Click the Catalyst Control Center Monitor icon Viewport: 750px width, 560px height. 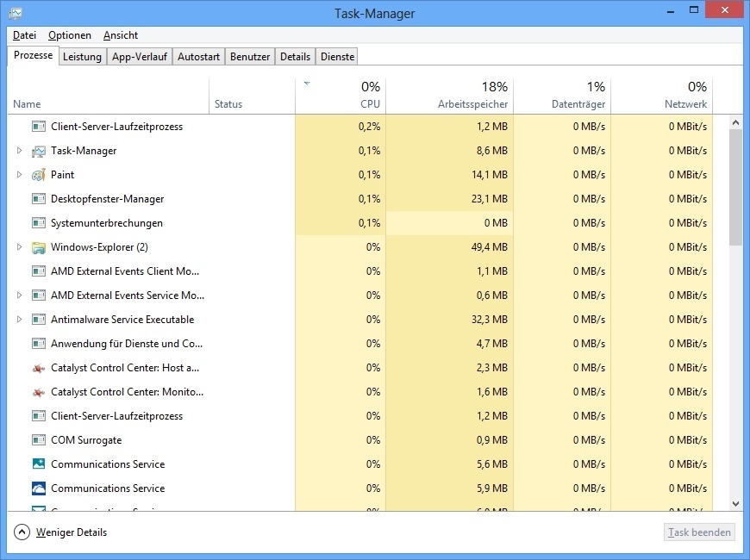pos(39,392)
